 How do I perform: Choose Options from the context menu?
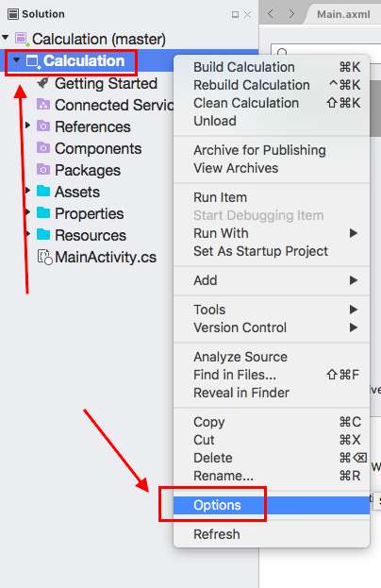click(x=272, y=505)
